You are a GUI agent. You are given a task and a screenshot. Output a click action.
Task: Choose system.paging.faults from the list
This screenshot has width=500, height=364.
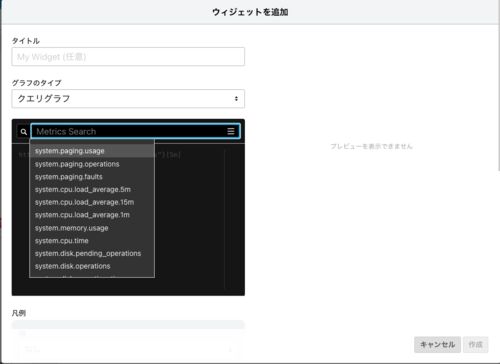point(92,177)
